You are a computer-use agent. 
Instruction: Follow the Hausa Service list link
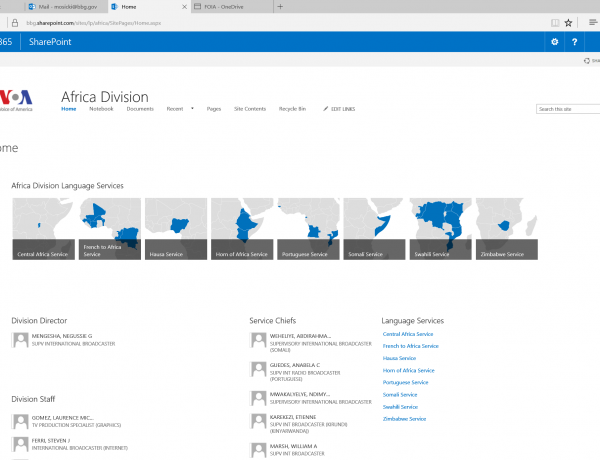click(x=399, y=358)
